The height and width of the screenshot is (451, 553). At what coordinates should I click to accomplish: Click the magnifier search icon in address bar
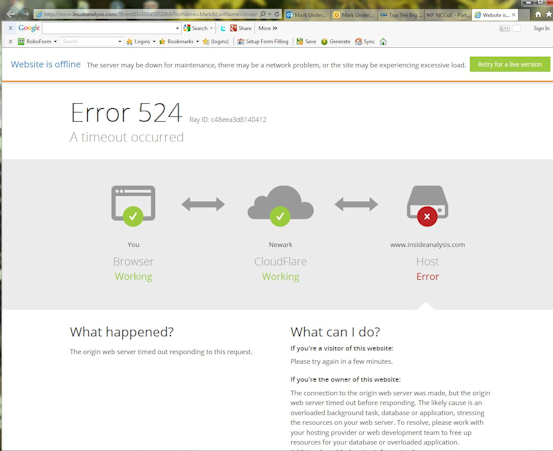click(x=263, y=14)
